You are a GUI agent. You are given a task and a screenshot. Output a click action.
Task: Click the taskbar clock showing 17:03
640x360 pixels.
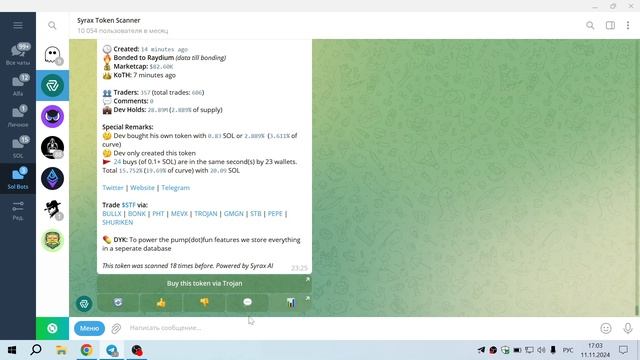point(596,346)
